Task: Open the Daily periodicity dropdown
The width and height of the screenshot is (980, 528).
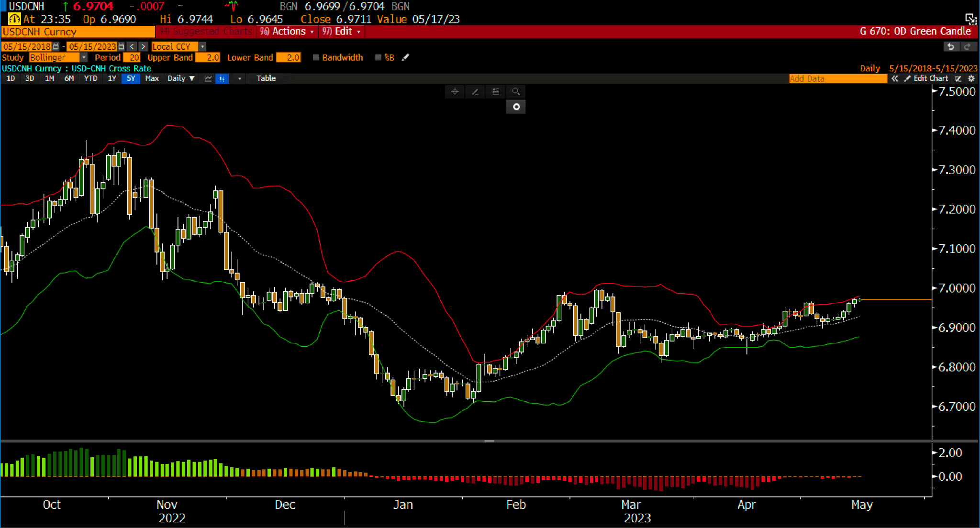Action: pos(181,78)
